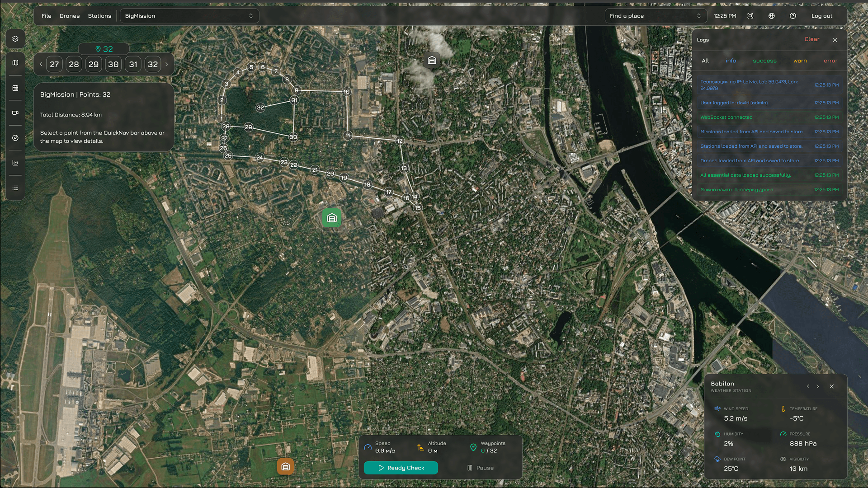Filter logs by success

(x=764, y=61)
